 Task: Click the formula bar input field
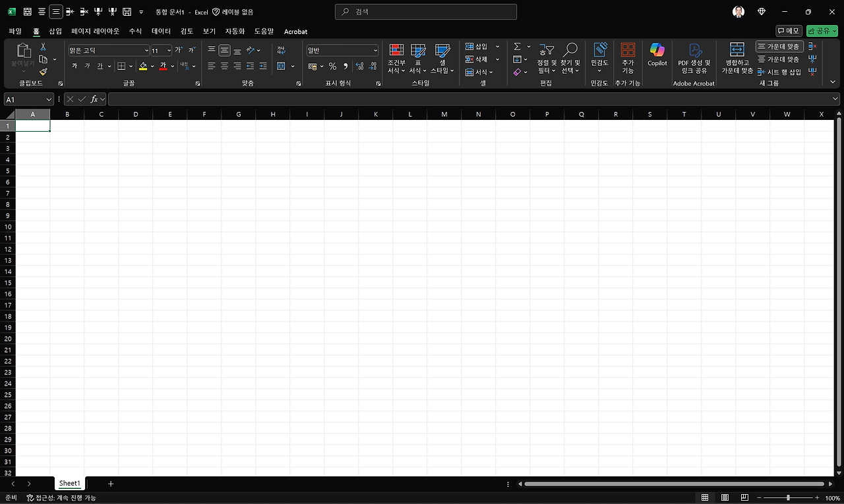(x=469, y=99)
